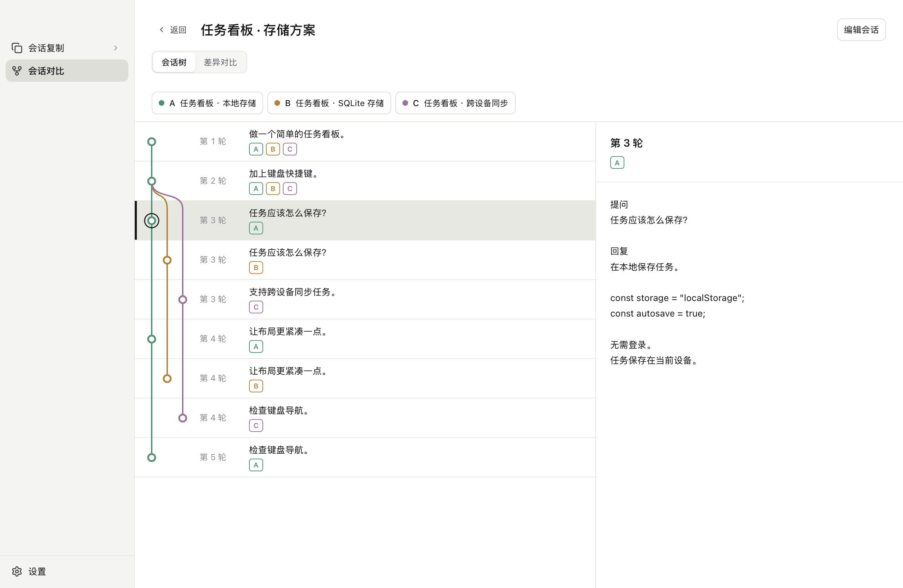This screenshot has width=903, height=588.
Task: Click purple node of 支持跨设备同步任务 row
Action: [x=183, y=300]
